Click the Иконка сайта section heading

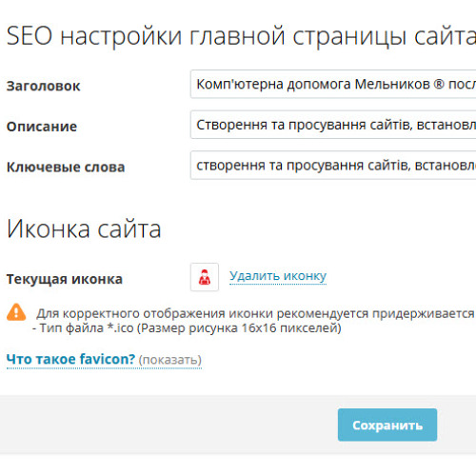84,228
